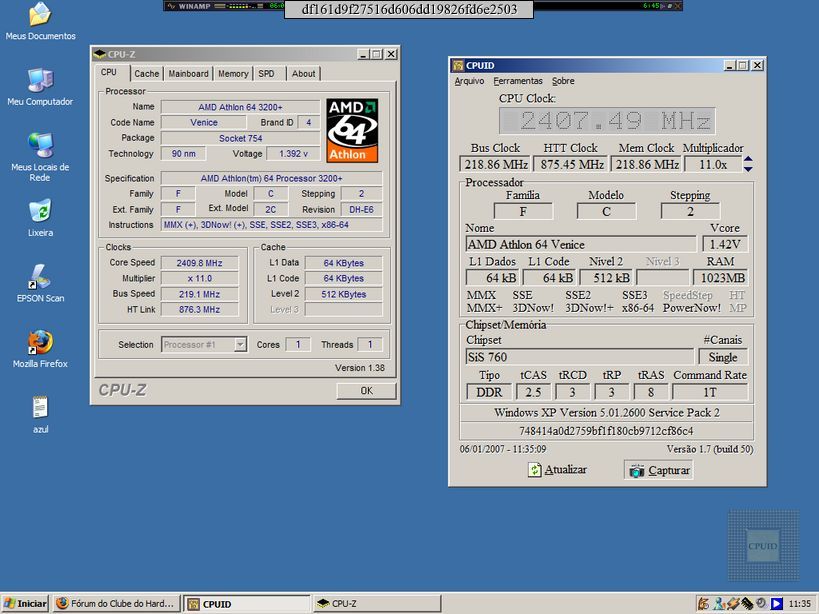The image size is (819, 614).
Task: Launch the EPSON Scan shortcut
Action: coord(40,277)
